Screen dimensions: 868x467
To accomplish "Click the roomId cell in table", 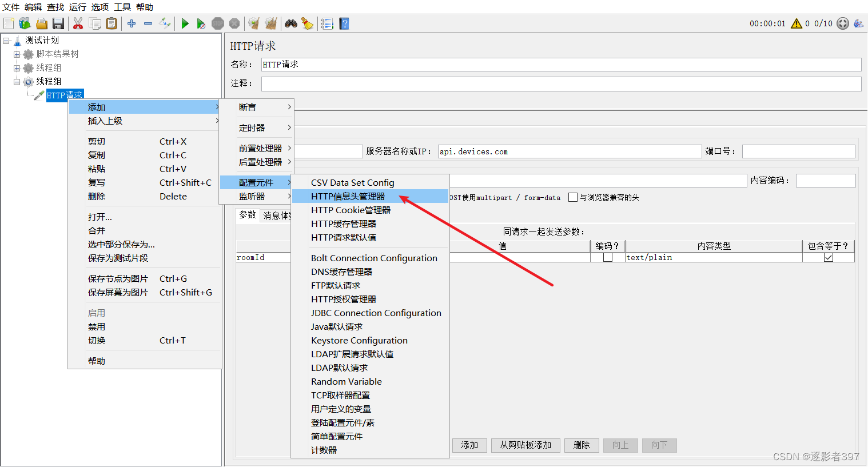I will pyautogui.click(x=264, y=258).
